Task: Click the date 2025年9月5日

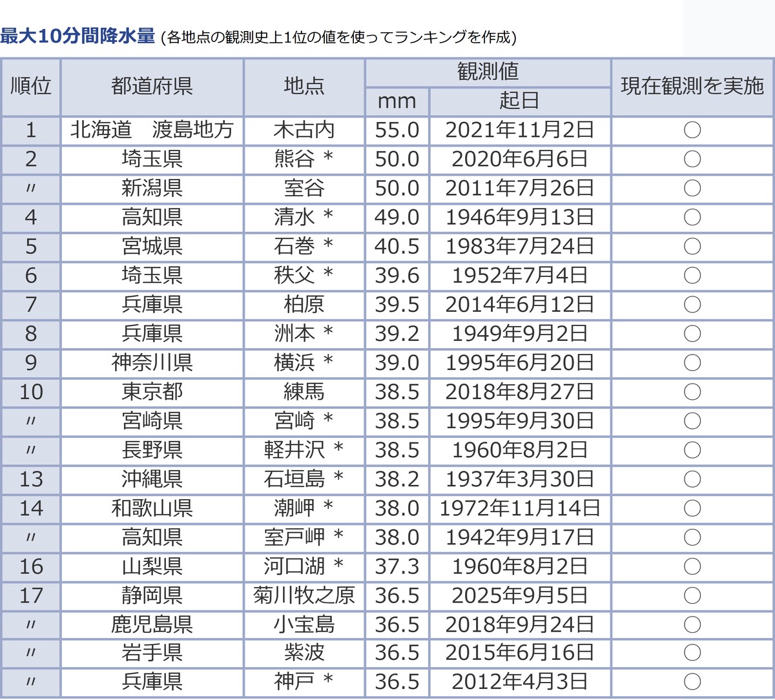Action: (x=520, y=595)
